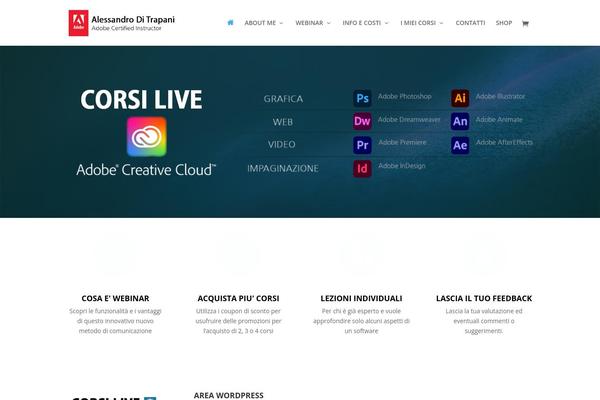Screen dimensions: 600x400
Task: Go to the SHOP page
Action: click(504, 23)
